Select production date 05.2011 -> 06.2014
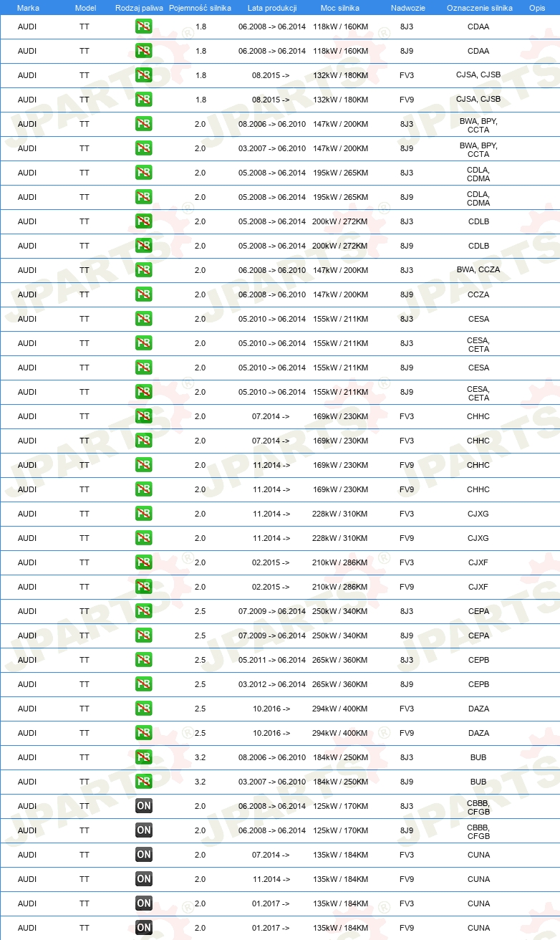Viewport: 560px width, 940px height. [272, 660]
